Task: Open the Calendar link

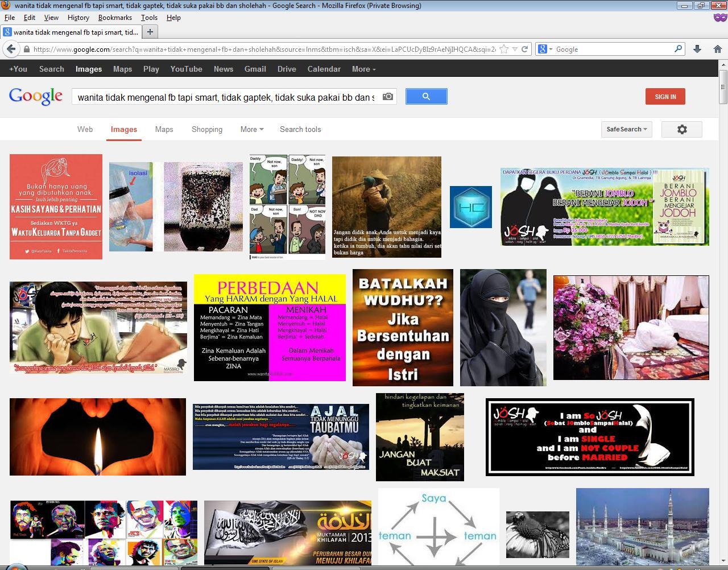Action: (324, 69)
